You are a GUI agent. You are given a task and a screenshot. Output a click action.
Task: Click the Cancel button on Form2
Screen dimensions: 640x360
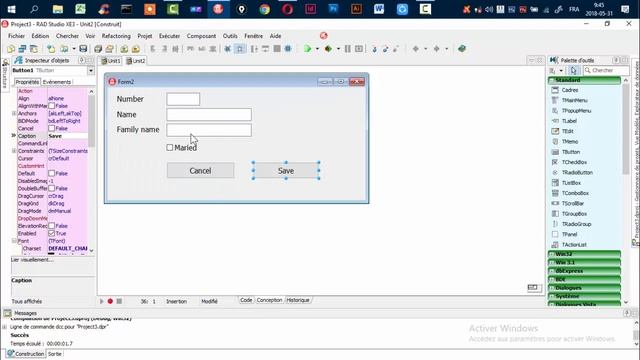200,171
